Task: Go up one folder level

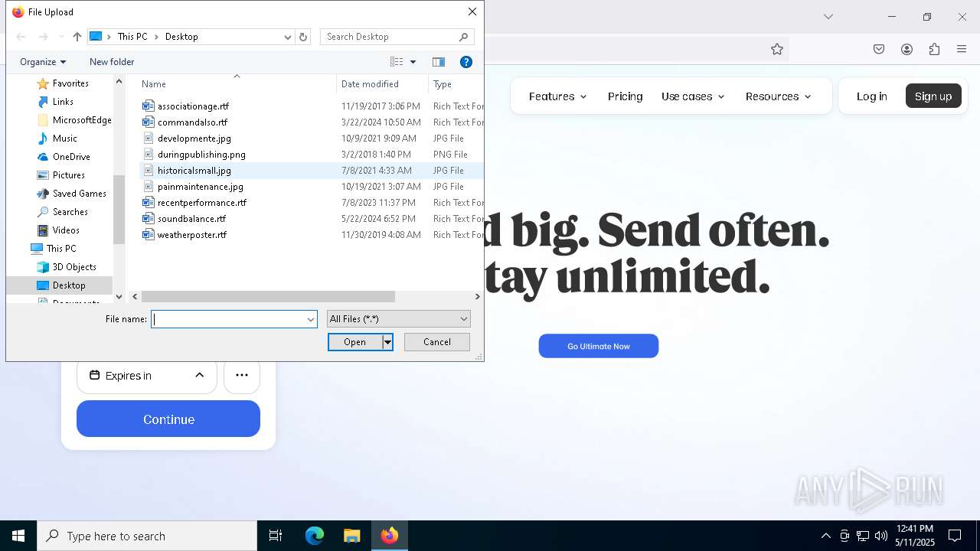Action: tap(77, 37)
